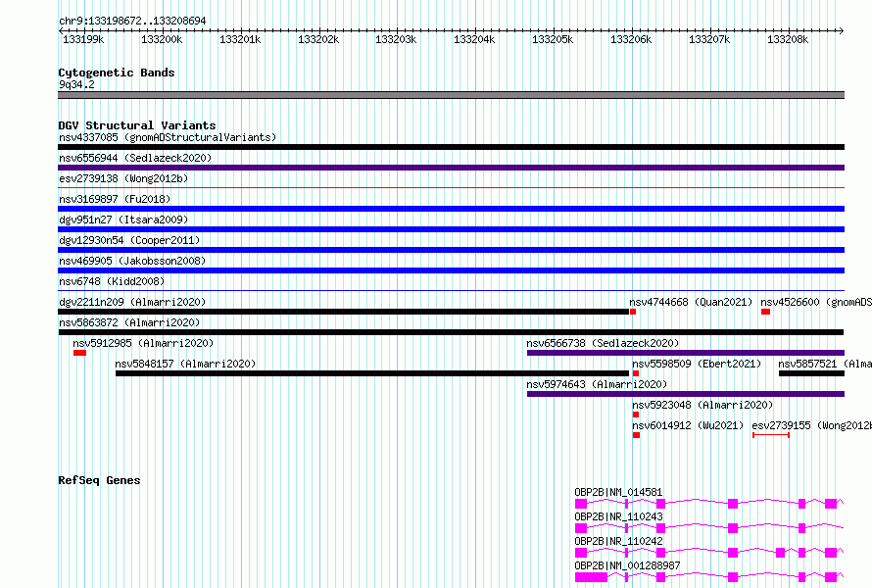Viewport: 872px width, 588px height.
Task: Click the gray 9q34.2 cytogenetic band bar
Action: pyautogui.click(x=451, y=95)
